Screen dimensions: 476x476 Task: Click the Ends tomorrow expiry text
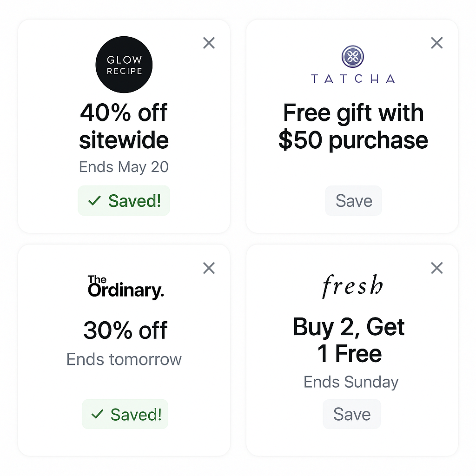click(x=124, y=359)
